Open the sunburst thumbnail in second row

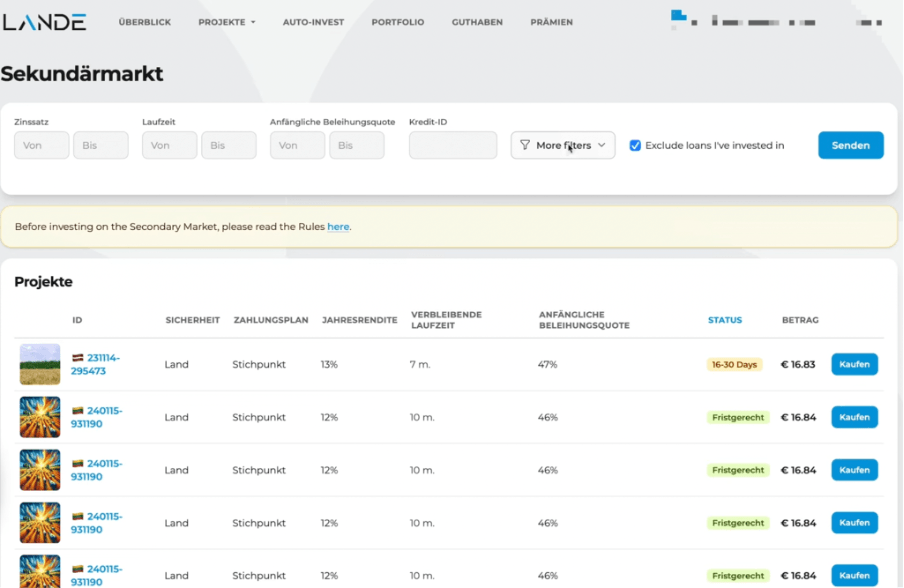40,417
